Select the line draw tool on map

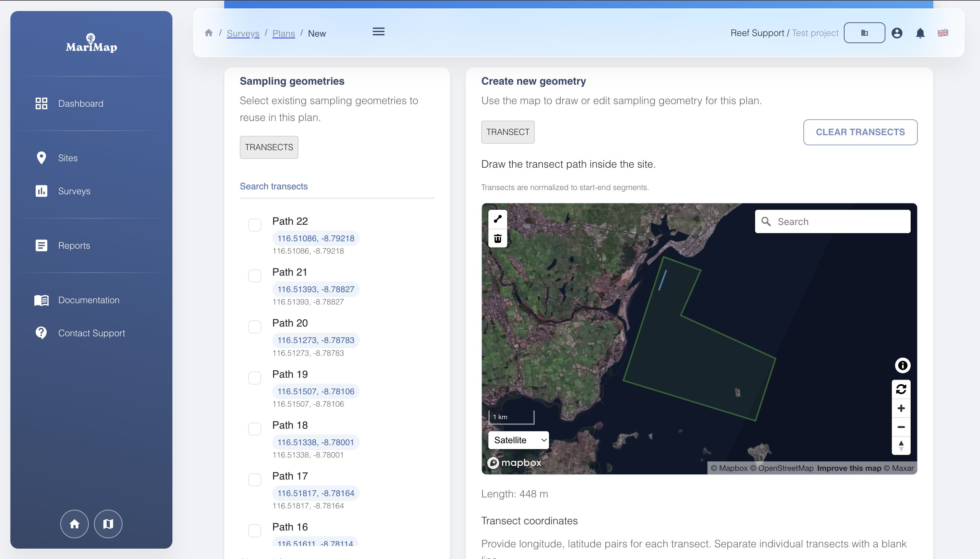click(498, 219)
